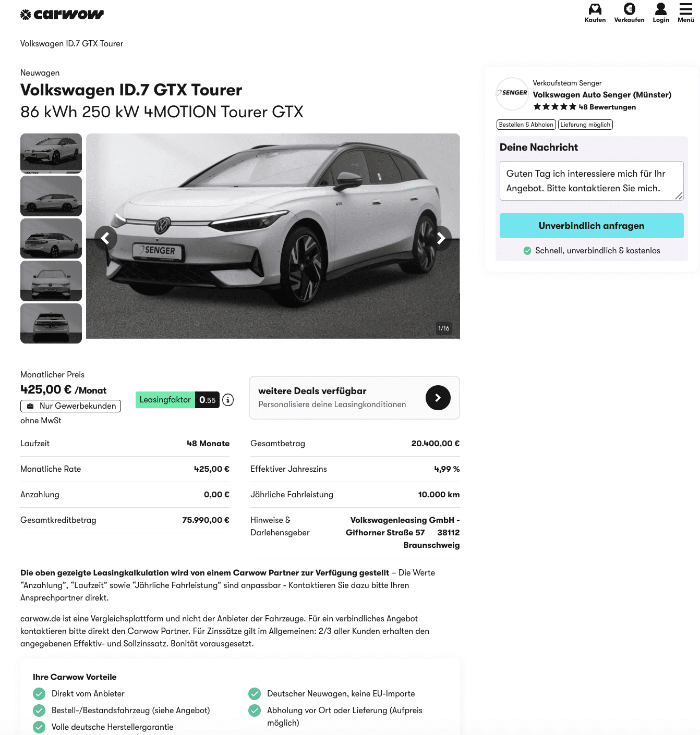Select the first car thumbnail

[51, 153]
